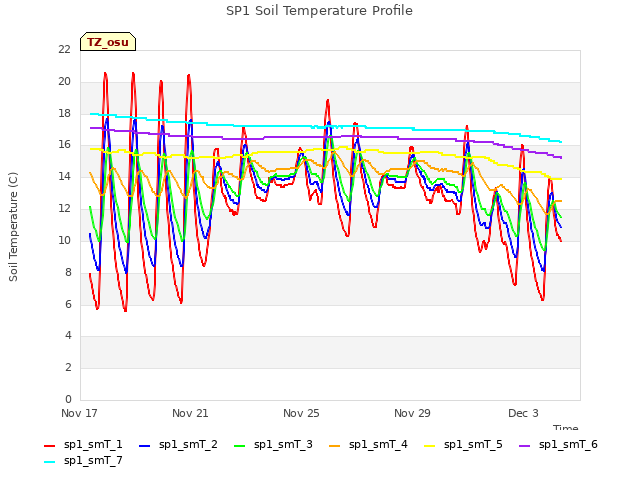The height and width of the screenshot is (480, 640).
Task: Click the 2 y-axis tick label
Action: point(68,367)
